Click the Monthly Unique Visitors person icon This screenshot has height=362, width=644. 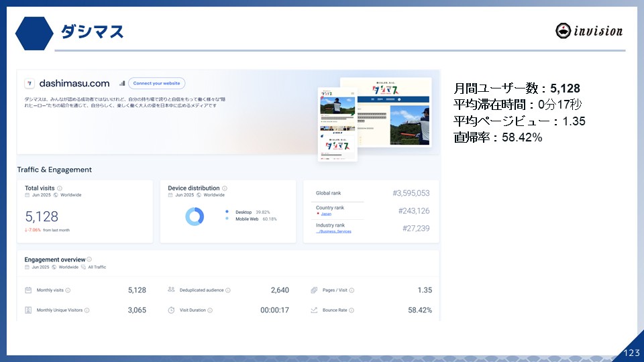(x=28, y=310)
